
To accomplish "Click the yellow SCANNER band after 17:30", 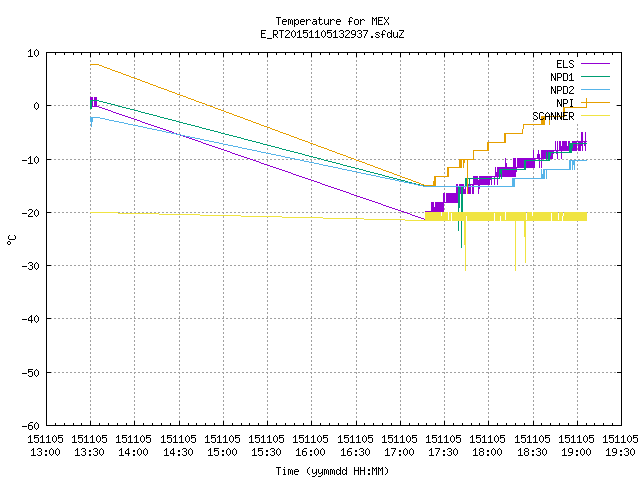I will coord(506,216).
